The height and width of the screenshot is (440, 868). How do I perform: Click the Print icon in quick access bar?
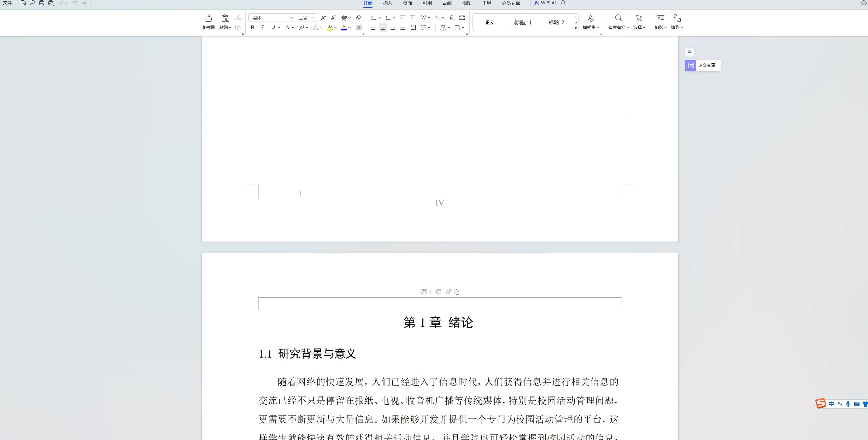pos(42,3)
